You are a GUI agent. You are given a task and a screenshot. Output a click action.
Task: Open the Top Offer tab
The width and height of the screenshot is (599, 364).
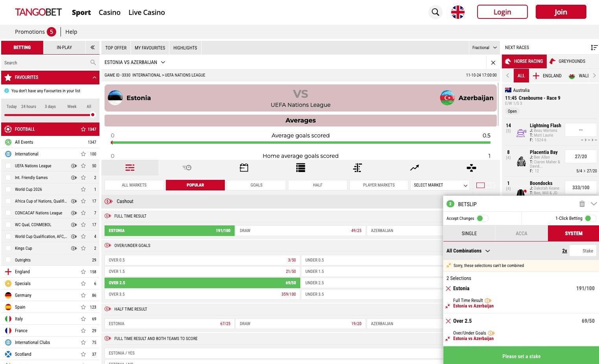116,48
